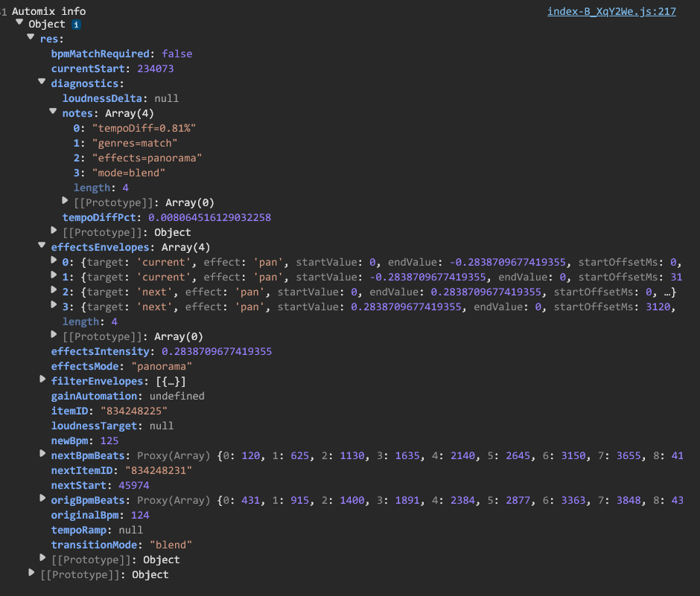Click effectsIntensity value 0.2838709677419355
This screenshot has width=700, height=596.
pos(217,351)
